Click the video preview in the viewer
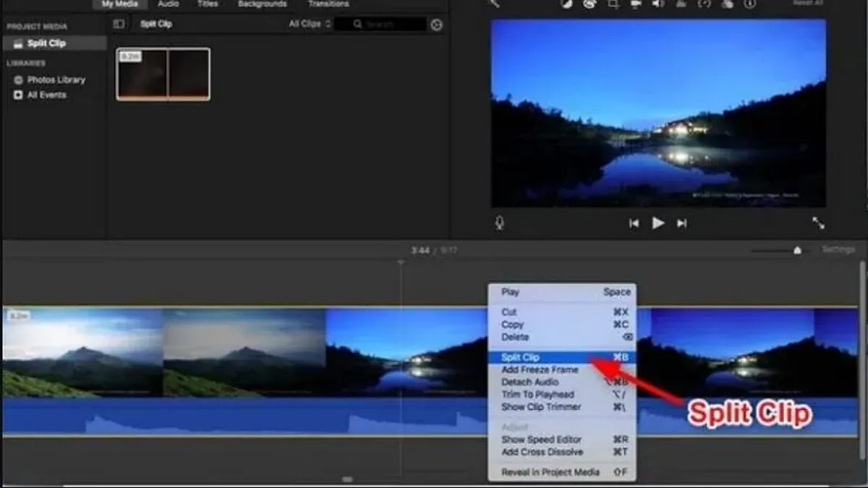 (x=658, y=113)
